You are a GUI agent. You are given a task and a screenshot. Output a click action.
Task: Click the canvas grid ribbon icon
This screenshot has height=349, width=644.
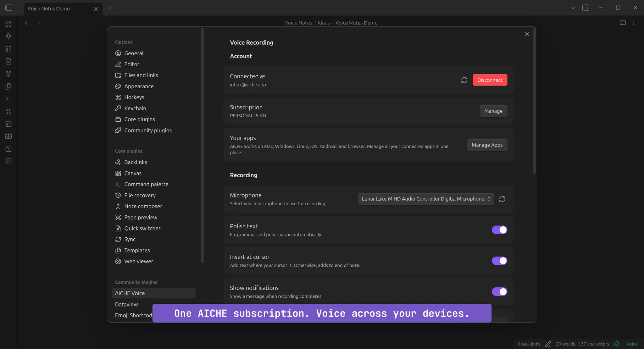(8, 24)
